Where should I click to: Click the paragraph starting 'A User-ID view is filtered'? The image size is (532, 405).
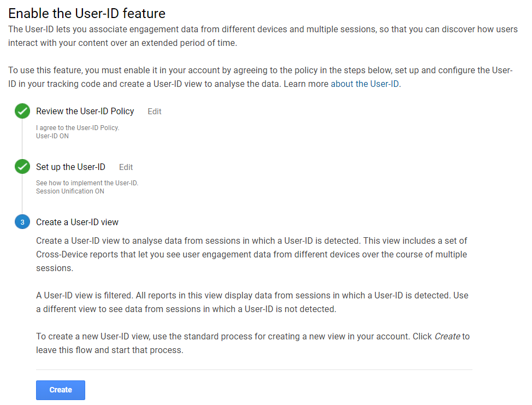coord(252,302)
